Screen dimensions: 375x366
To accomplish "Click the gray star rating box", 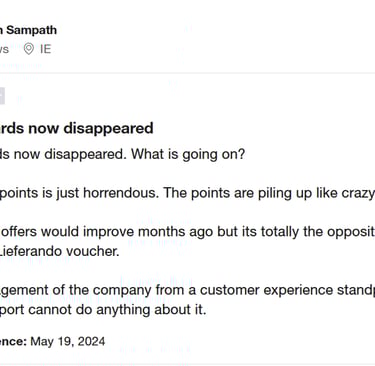I will tap(2, 96).
